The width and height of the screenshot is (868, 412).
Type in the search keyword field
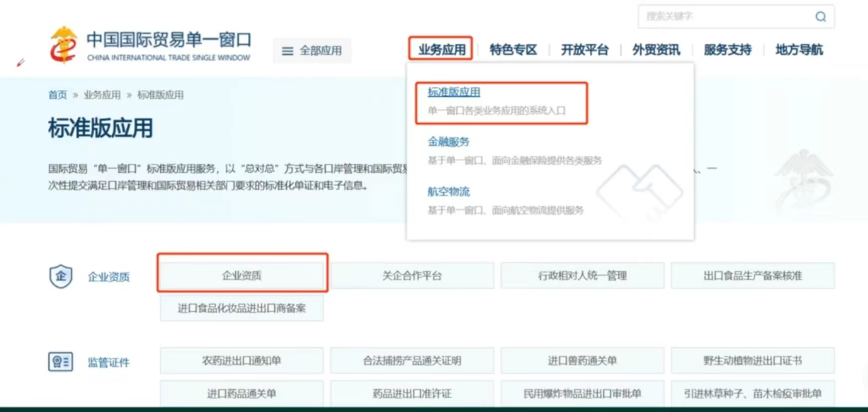pos(723,16)
